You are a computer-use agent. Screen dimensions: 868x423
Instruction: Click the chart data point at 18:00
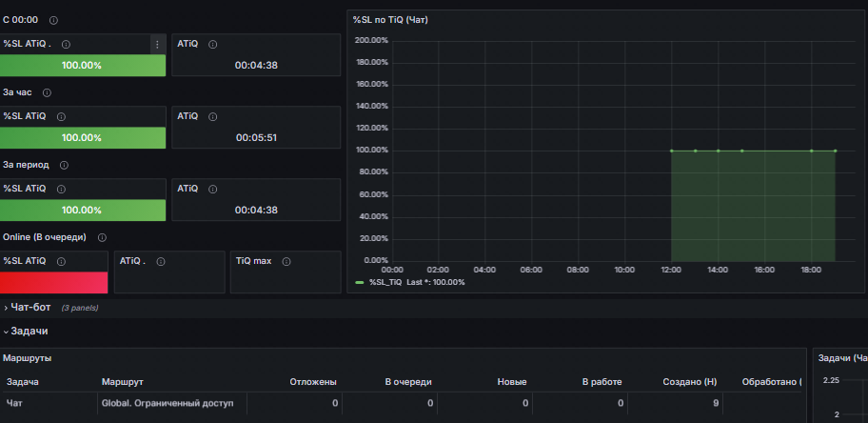point(812,151)
